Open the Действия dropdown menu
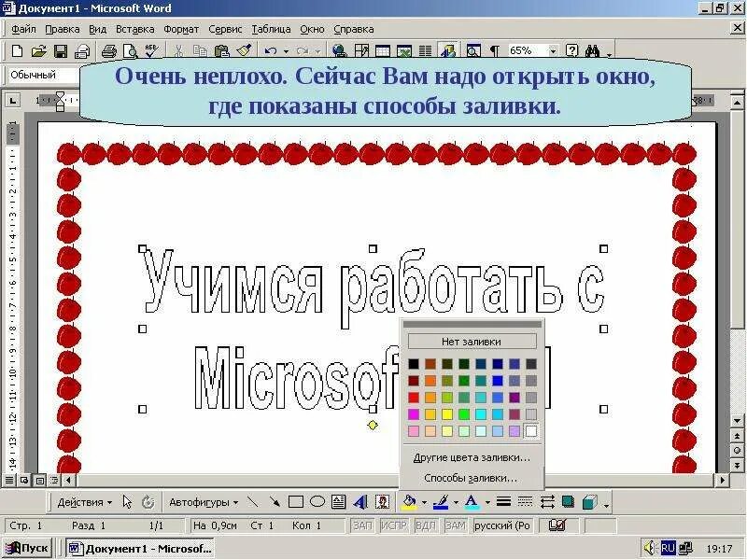 point(84,502)
